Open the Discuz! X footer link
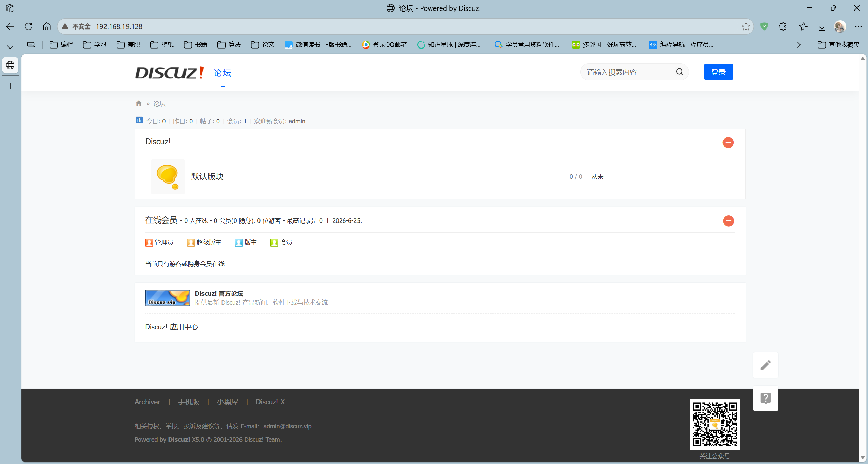This screenshot has height=464, width=868. (x=270, y=402)
